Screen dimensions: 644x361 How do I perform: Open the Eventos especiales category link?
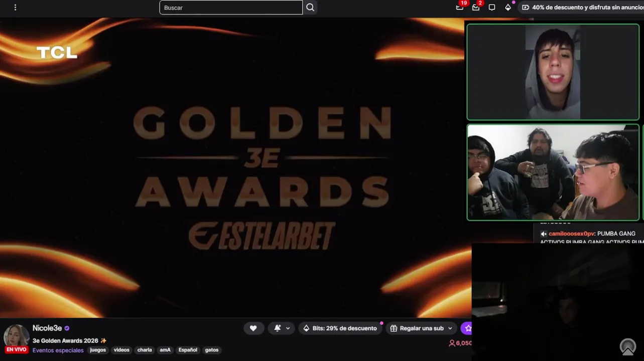(58, 350)
